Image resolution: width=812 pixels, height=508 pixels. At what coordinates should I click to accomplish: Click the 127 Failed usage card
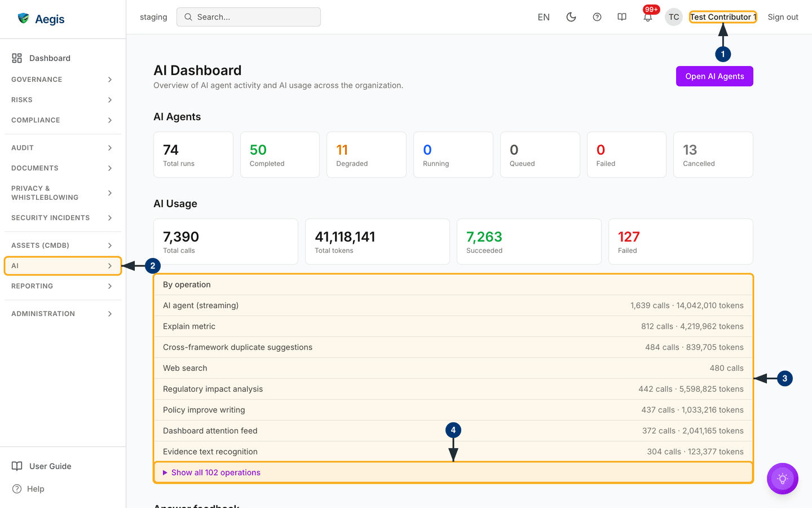[x=681, y=242]
